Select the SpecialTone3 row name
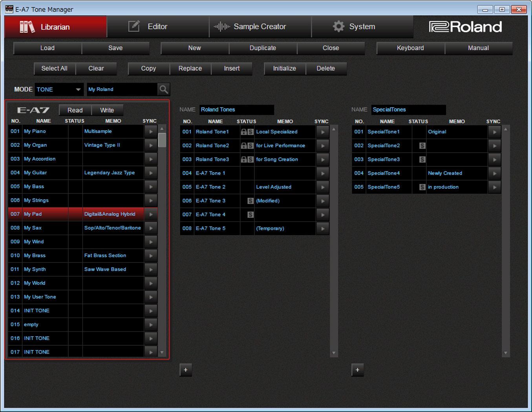 click(384, 159)
